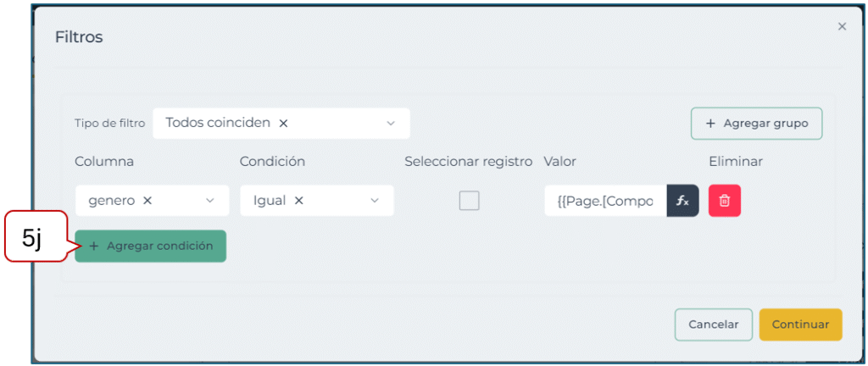Expand the Condición dropdown arrow

coord(375,201)
